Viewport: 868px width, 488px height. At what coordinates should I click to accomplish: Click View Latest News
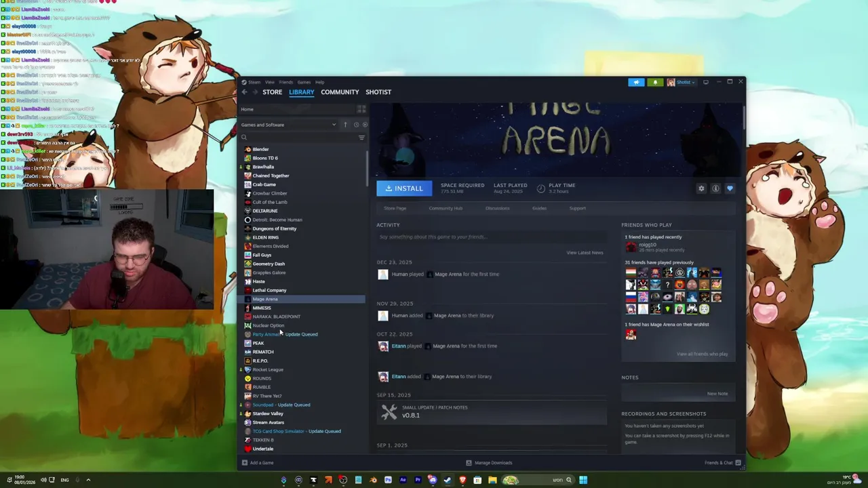[x=585, y=253]
